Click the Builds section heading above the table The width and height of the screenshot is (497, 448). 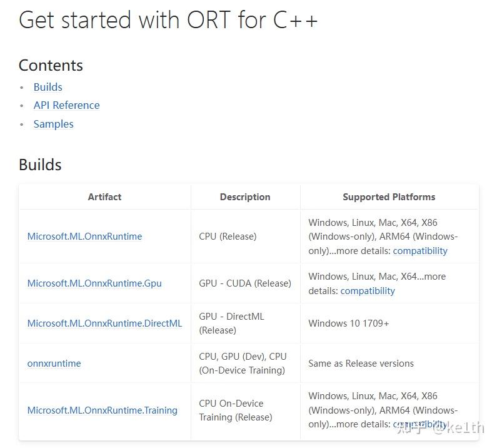coord(40,165)
